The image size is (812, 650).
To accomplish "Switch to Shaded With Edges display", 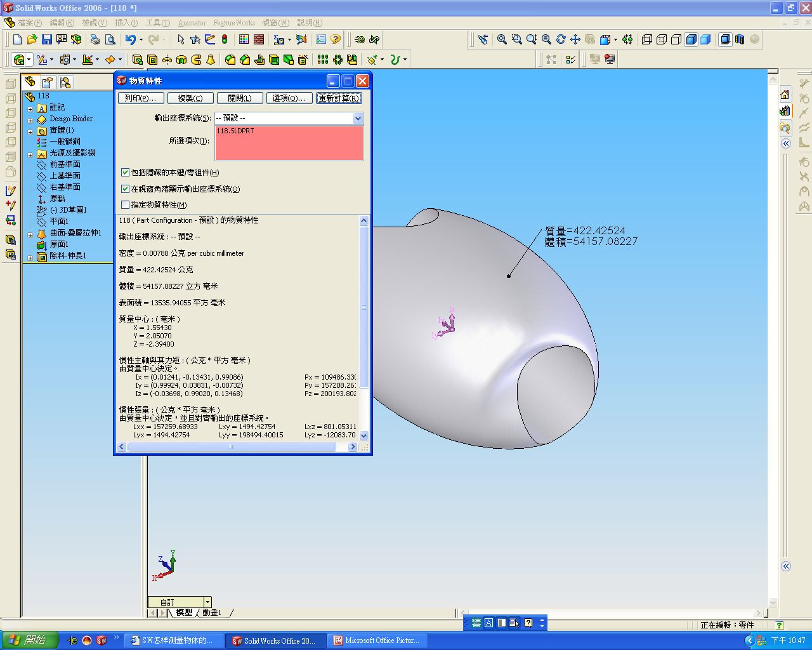I will 691,39.
